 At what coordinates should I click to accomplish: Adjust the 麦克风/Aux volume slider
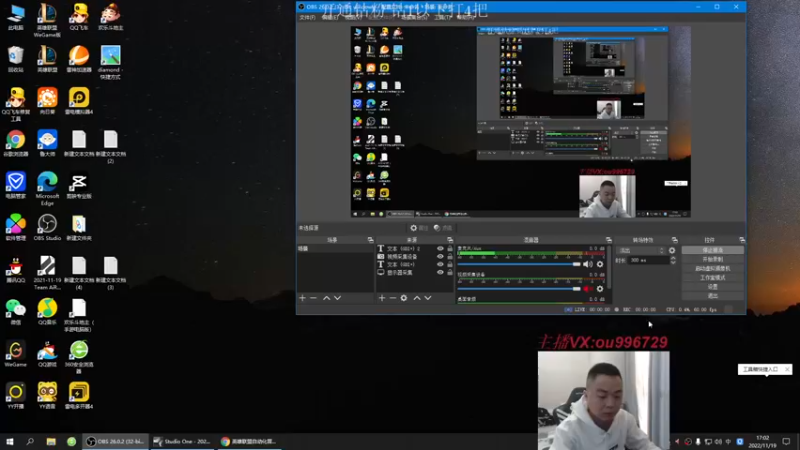(x=519, y=264)
